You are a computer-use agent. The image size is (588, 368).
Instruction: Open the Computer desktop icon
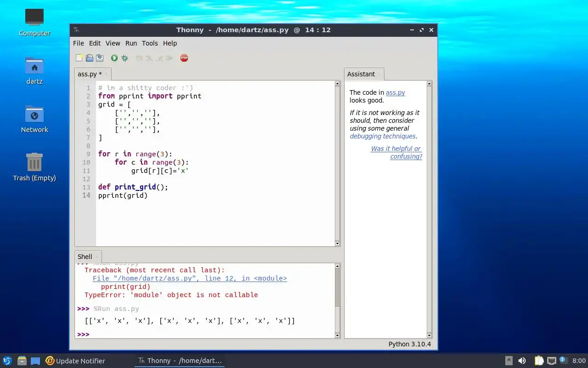pos(34,22)
